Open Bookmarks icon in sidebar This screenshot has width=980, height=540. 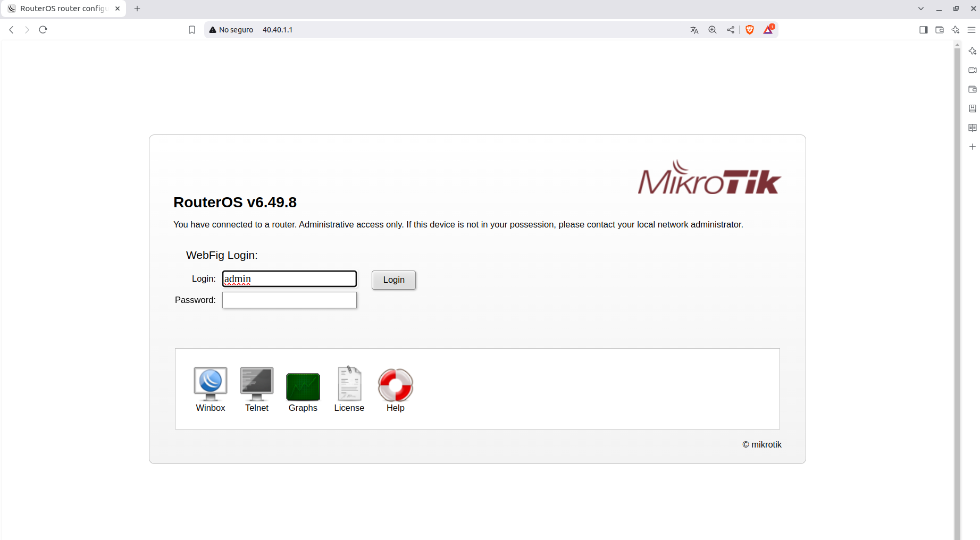coord(973,108)
